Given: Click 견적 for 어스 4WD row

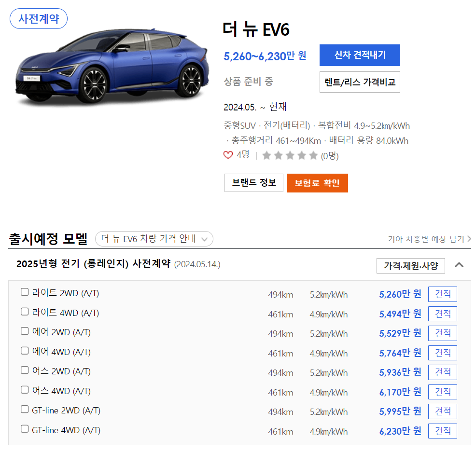Looking at the screenshot, I should [x=443, y=392].
